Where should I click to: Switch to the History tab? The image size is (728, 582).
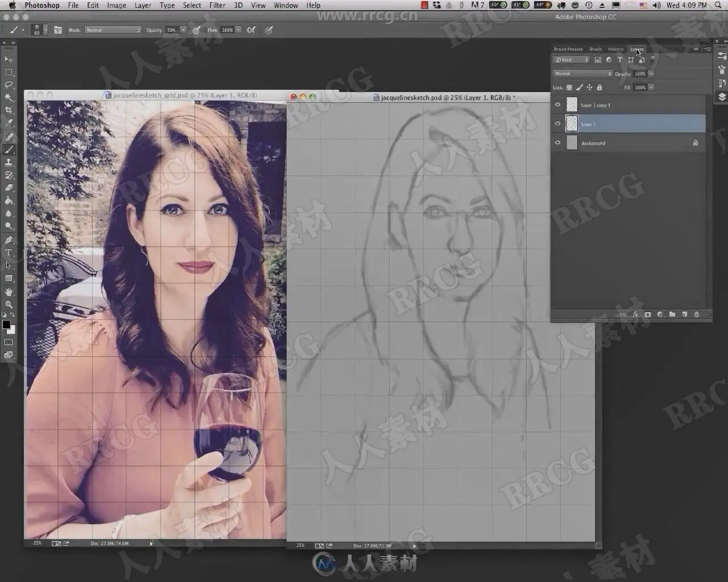[x=615, y=49]
